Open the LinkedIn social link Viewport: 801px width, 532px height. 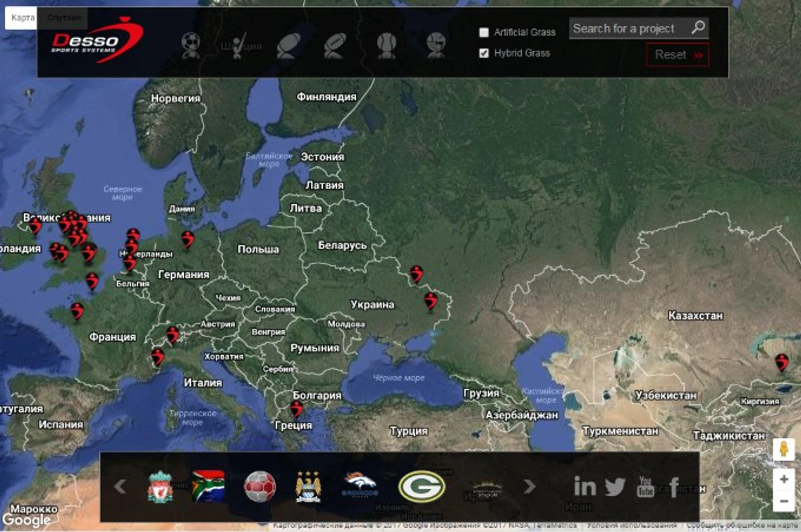(584, 486)
